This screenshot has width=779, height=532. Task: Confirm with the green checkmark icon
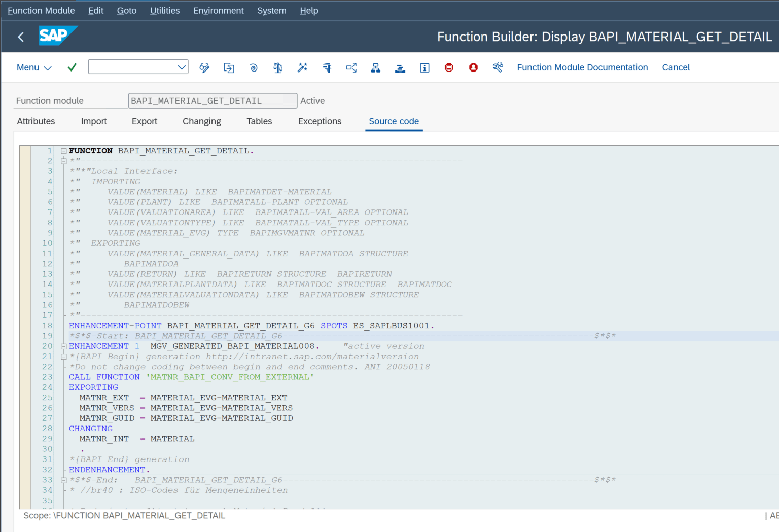pos(72,67)
